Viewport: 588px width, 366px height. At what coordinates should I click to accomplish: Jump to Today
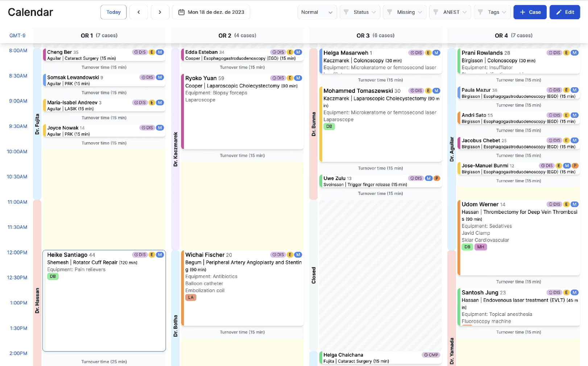pyautogui.click(x=113, y=12)
